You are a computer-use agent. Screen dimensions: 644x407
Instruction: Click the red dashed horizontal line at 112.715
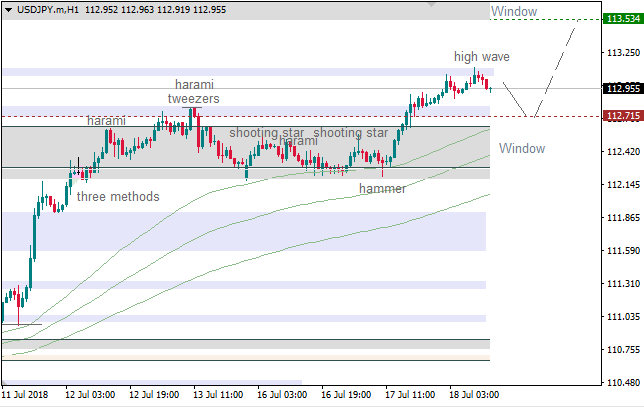pyautogui.click(x=300, y=117)
